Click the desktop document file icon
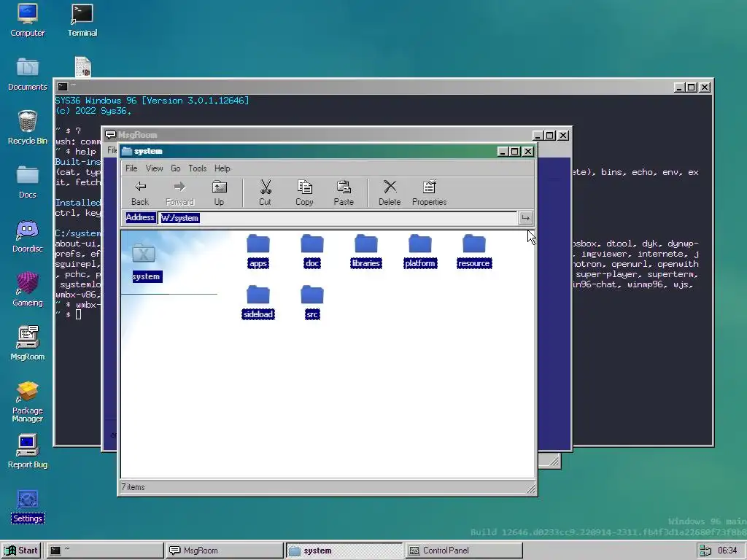Viewport: 747px width, 560px height. [83, 66]
